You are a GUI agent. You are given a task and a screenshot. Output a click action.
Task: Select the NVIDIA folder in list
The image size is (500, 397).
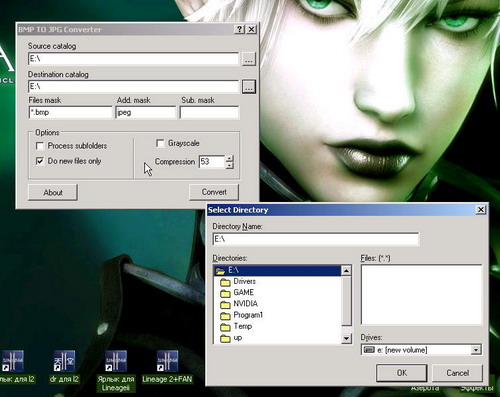click(239, 304)
